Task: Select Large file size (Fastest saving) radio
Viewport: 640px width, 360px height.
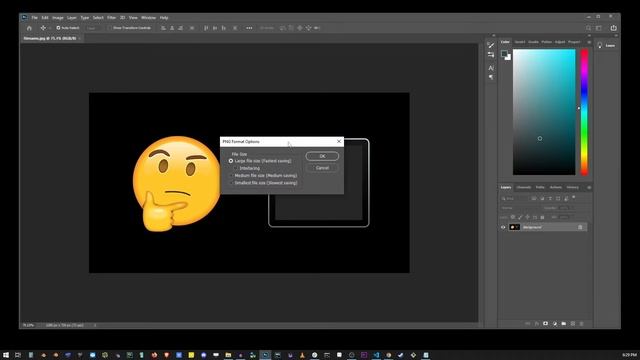Action: point(231,161)
